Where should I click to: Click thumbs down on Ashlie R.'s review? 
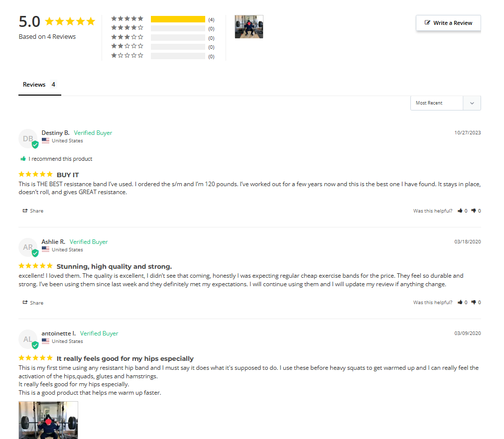pyautogui.click(x=474, y=302)
